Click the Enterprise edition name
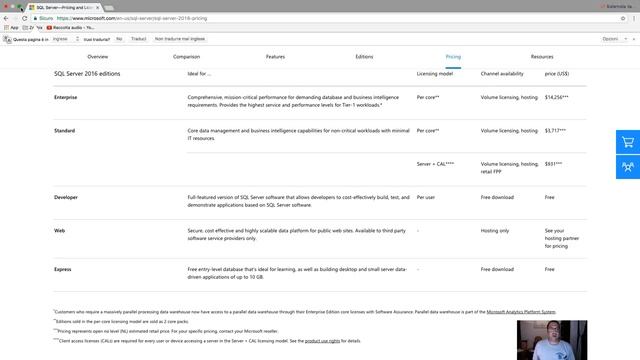The image size is (640, 360). (x=66, y=98)
